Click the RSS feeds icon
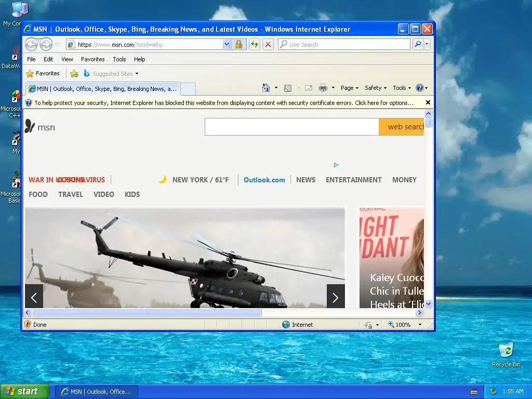This screenshot has width=532, height=399. pos(288,88)
